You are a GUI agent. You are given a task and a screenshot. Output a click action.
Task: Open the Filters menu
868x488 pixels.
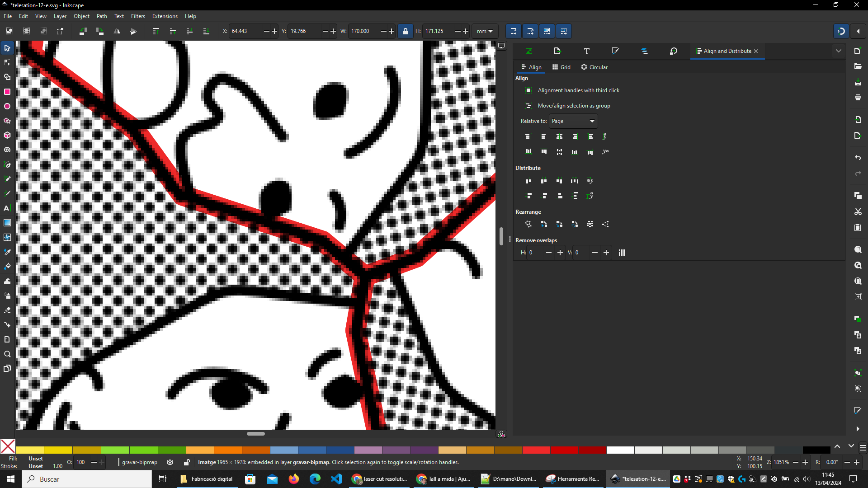coord(138,16)
